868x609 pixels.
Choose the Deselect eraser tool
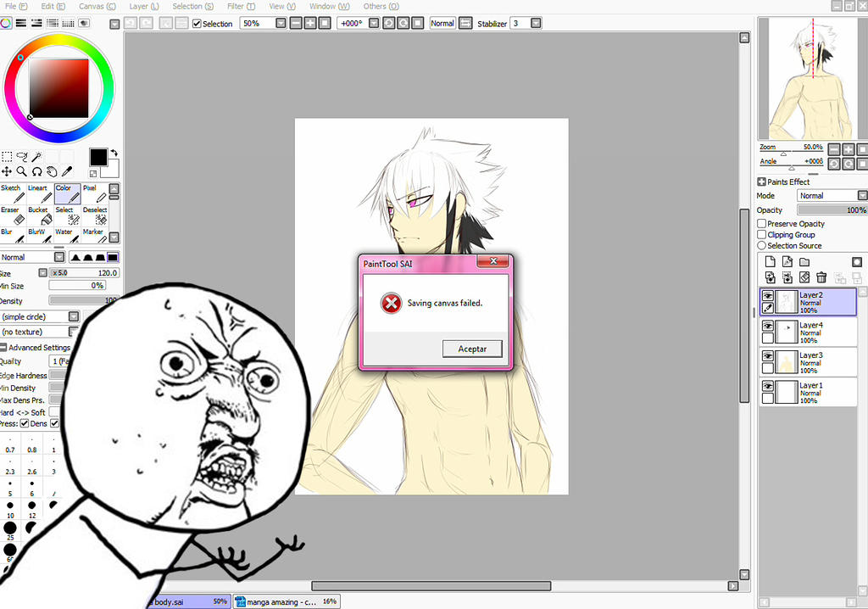click(x=95, y=215)
